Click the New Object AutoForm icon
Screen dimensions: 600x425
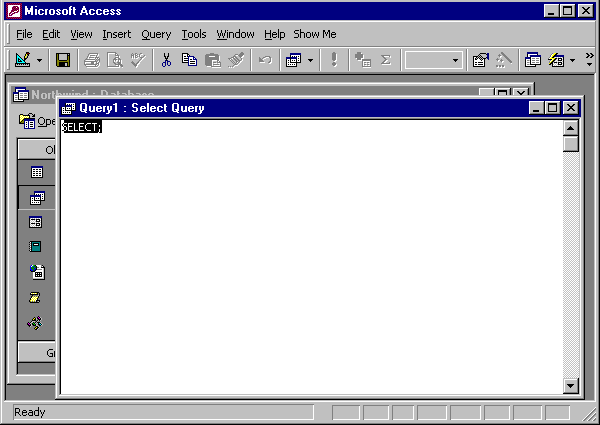pos(556,60)
